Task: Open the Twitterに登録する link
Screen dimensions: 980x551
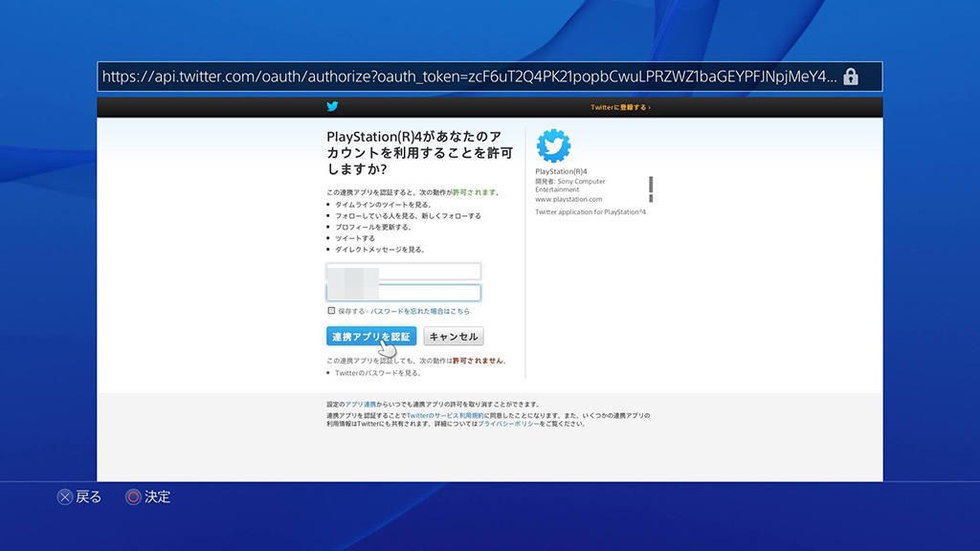Action: tap(620, 107)
